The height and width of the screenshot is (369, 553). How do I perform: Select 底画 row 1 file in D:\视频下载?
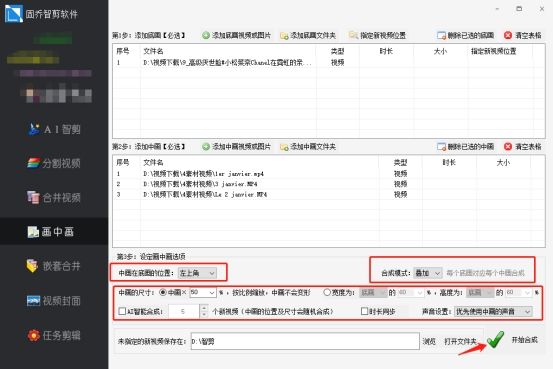[227, 62]
